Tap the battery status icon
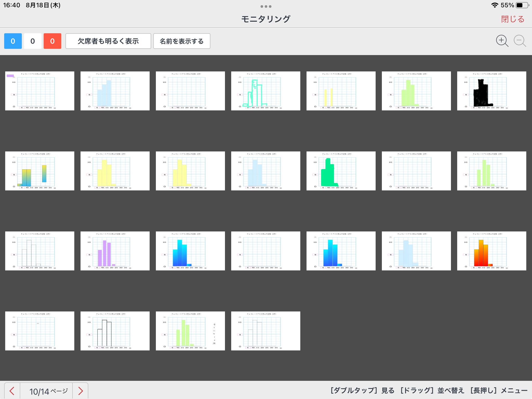The width and height of the screenshot is (532, 399). point(522,5)
